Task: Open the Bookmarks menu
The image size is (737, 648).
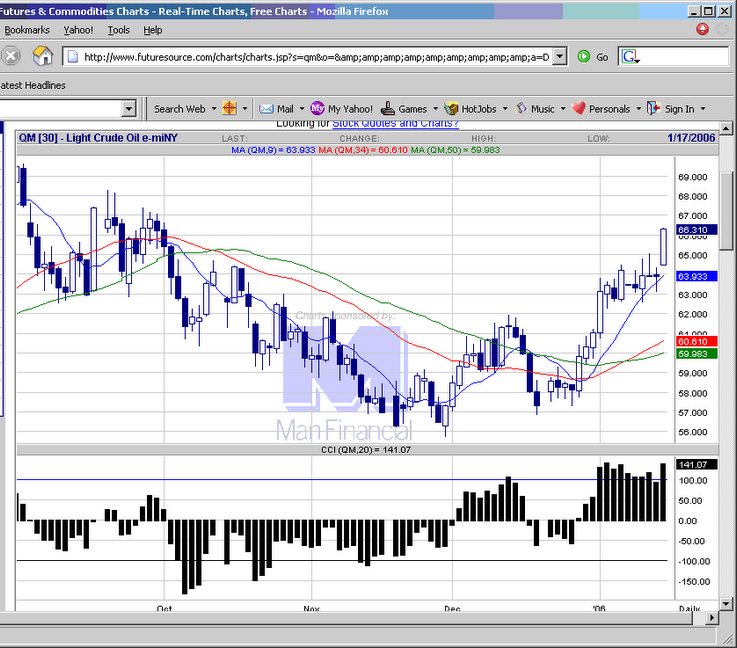Action: coord(27,30)
